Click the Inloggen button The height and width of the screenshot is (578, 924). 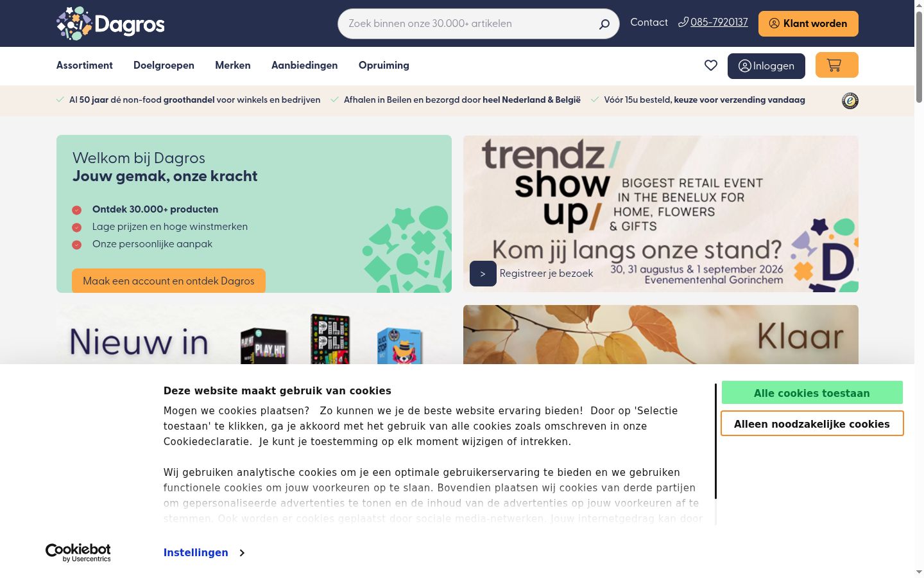point(766,66)
